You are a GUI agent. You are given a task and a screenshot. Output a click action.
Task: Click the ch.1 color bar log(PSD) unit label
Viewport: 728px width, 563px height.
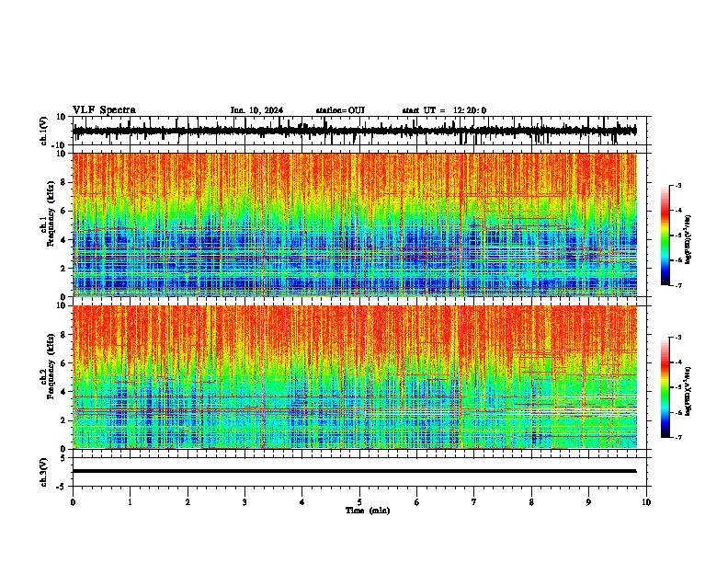[688, 239]
